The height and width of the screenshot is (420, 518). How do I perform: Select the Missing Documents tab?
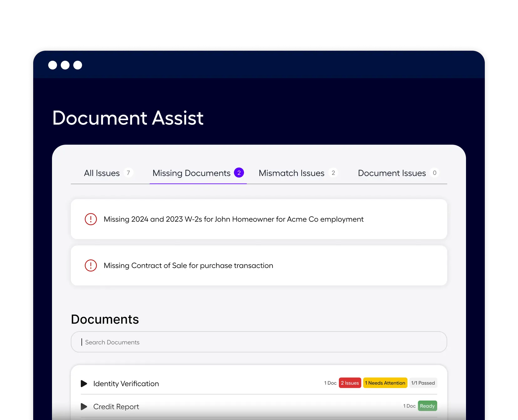198,173
